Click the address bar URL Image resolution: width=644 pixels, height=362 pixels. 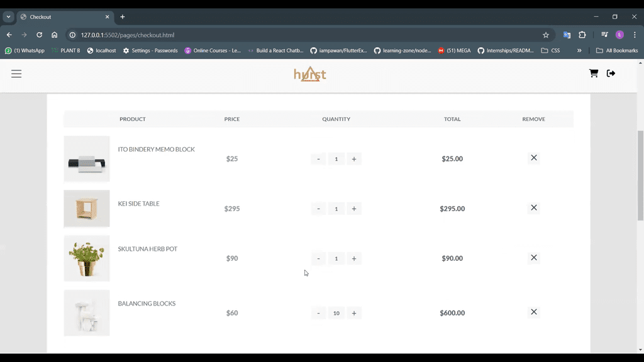tap(127, 35)
